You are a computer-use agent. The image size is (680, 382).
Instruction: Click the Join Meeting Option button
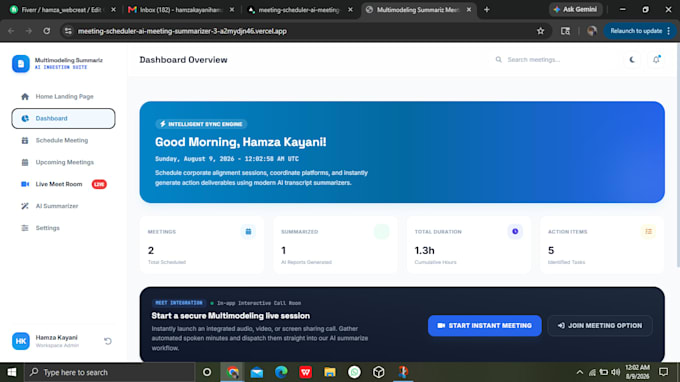coord(600,326)
